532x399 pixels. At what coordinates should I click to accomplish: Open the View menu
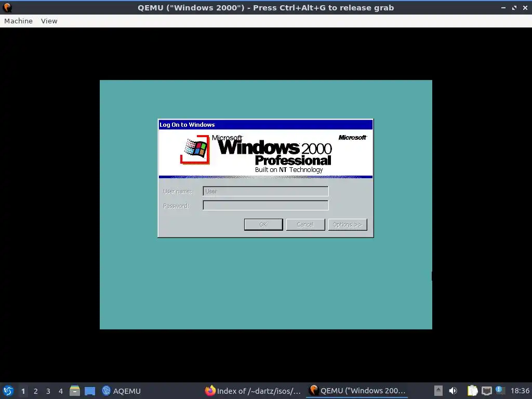[49, 21]
